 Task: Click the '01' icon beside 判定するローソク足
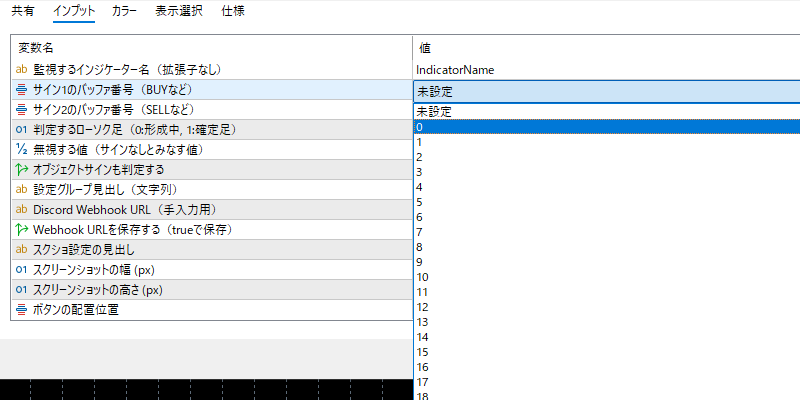click(22, 130)
